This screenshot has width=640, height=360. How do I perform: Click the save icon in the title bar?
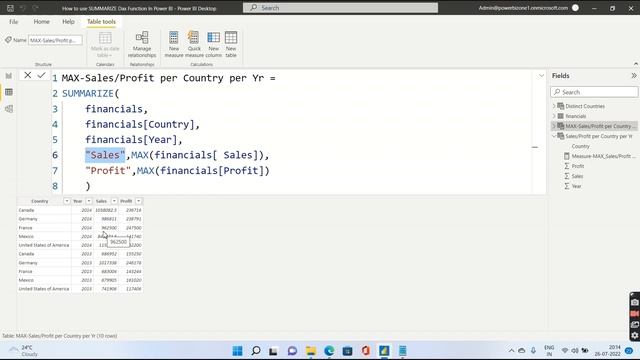(x=10, y=8)
